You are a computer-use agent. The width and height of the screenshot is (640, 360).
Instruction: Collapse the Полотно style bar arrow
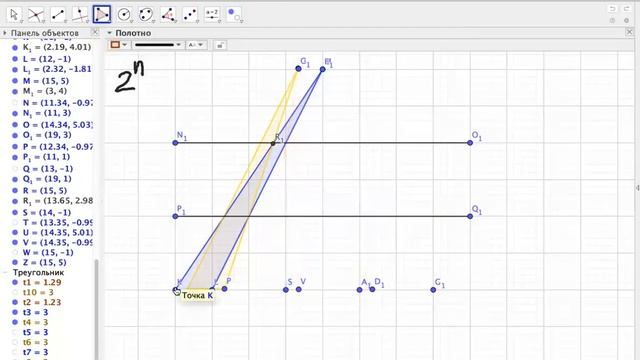pos(109,33)
